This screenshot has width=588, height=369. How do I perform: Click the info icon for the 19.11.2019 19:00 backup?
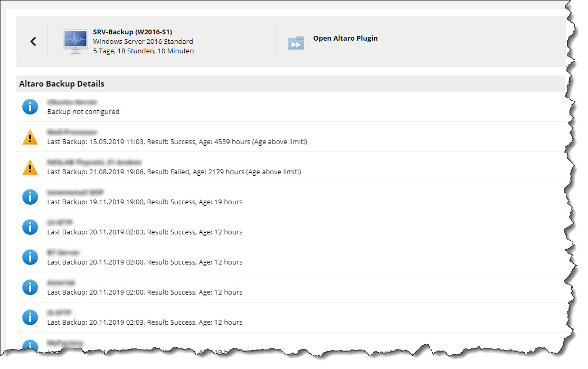pos(30,197)
